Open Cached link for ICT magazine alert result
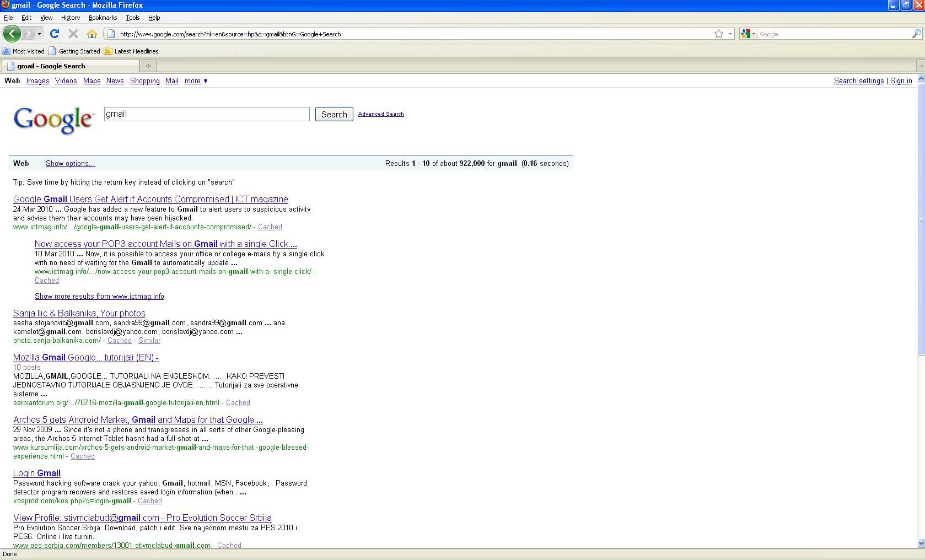This screenshot has width=925, height=560. [270, 227]
